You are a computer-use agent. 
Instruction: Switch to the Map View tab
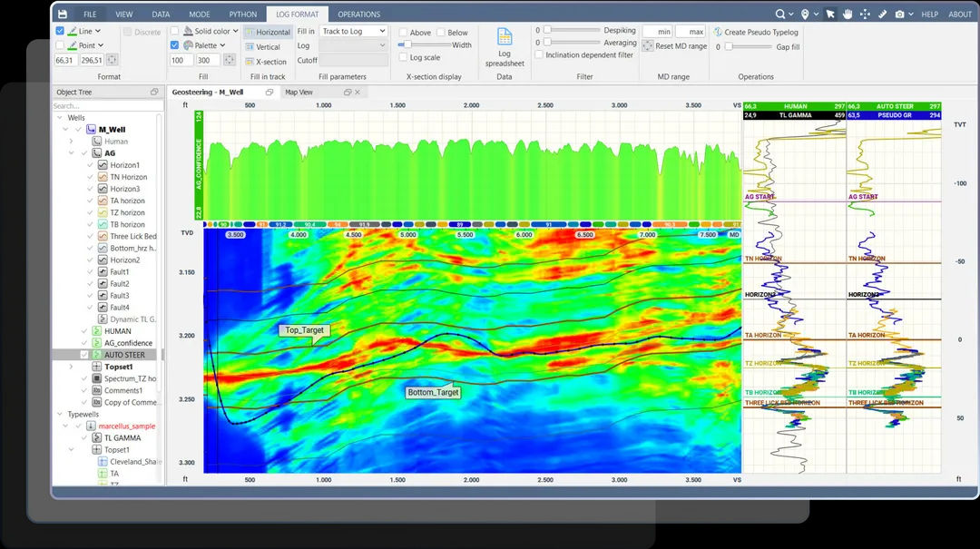(x=299, y=92)
